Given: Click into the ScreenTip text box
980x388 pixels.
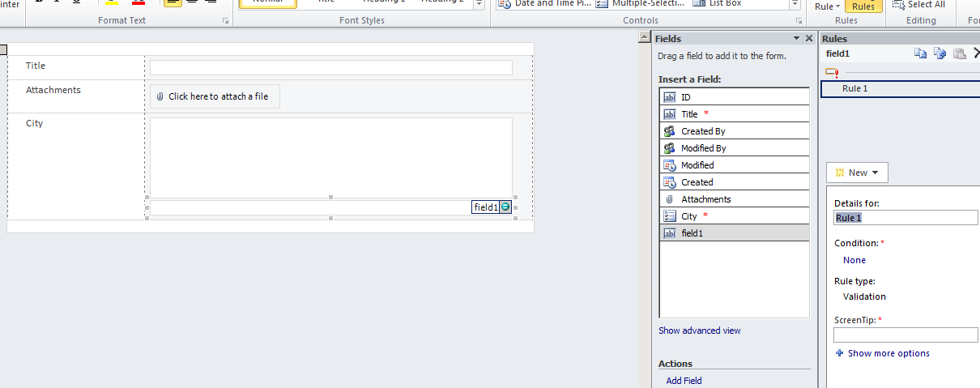Looking at the screenshot, I should click(905, 335).
